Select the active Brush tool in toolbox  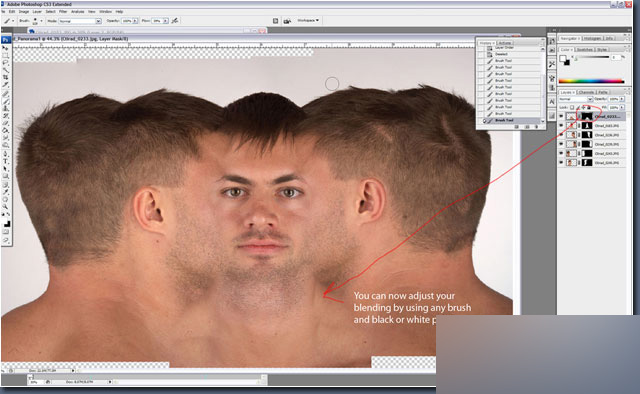[x=5, y=101]
